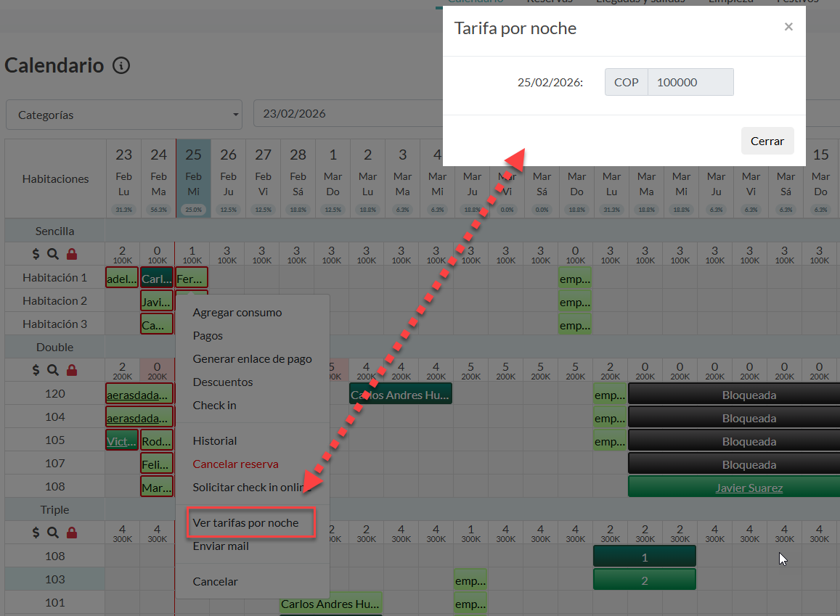This screenshot has height=616, width=840.
Task: Choose Agregar consumo from context menu
Action: tap(237, 313)
